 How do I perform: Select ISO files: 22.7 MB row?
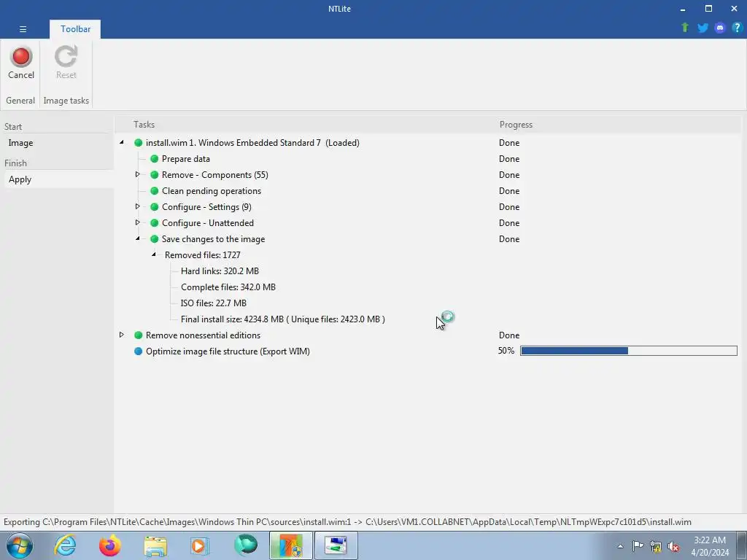214,303
